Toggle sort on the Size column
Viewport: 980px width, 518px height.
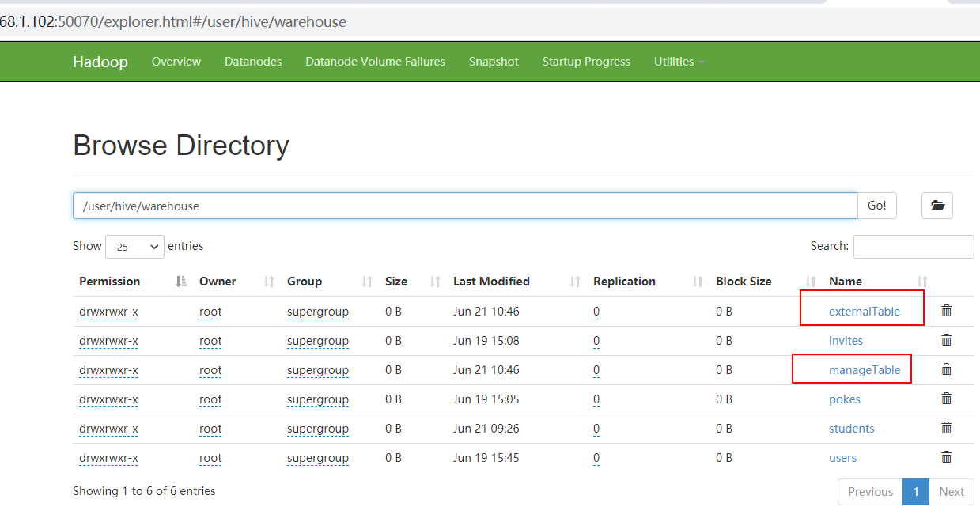point(395,281)
